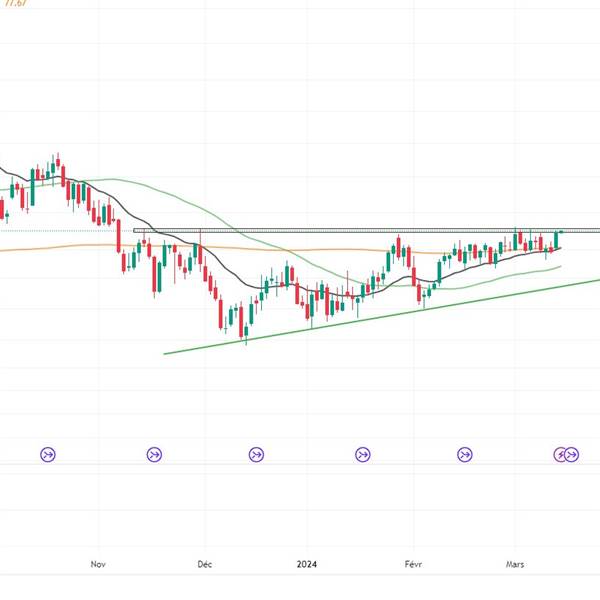Select the event icon between Déc and 2024

(x=256, y=455)
